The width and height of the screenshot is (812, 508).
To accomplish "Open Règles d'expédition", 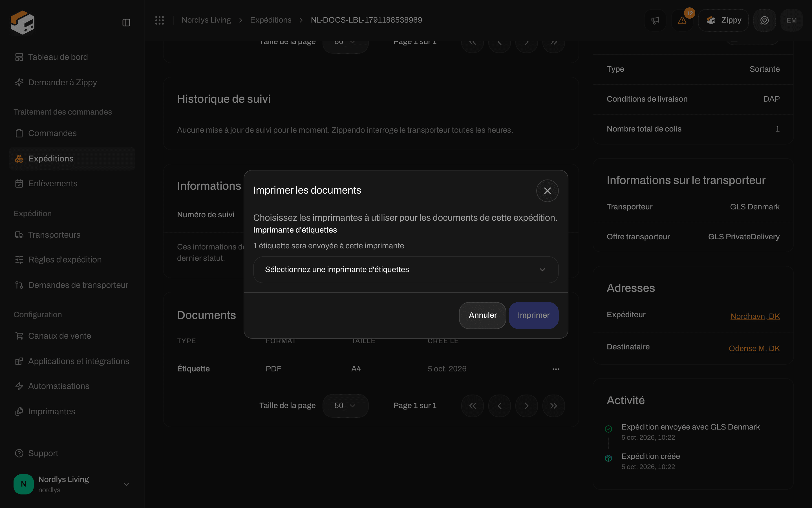I will pos(72,260).
